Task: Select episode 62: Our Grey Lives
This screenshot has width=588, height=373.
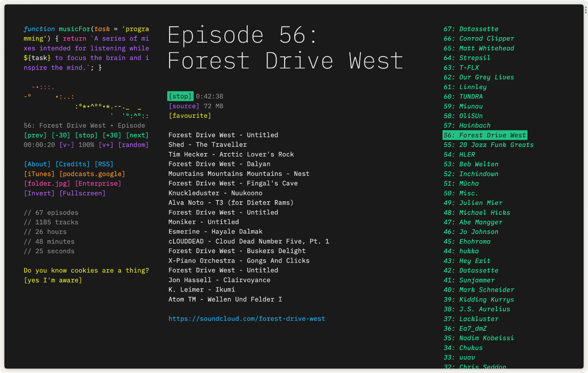Action: [x=479, y=77]
